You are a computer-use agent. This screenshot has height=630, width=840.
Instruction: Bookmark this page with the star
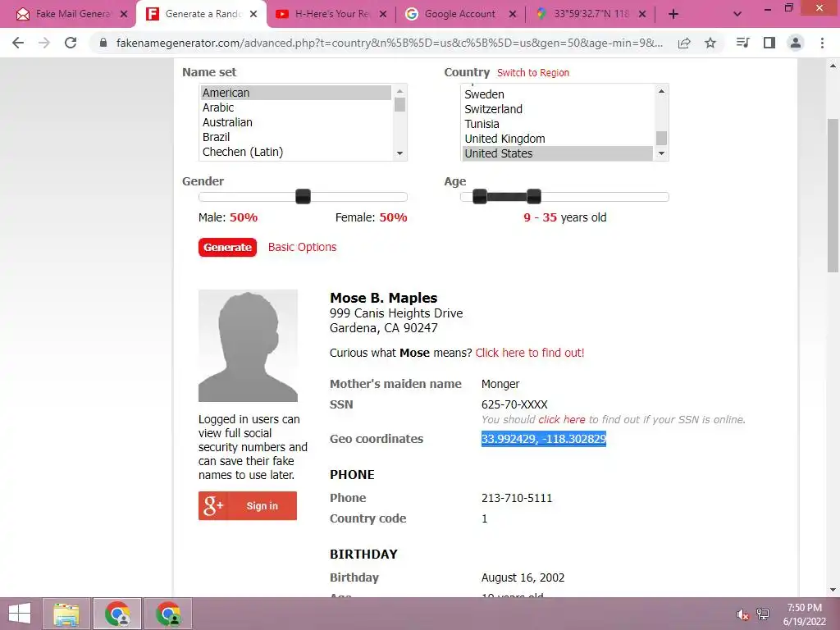click(710, 43)
